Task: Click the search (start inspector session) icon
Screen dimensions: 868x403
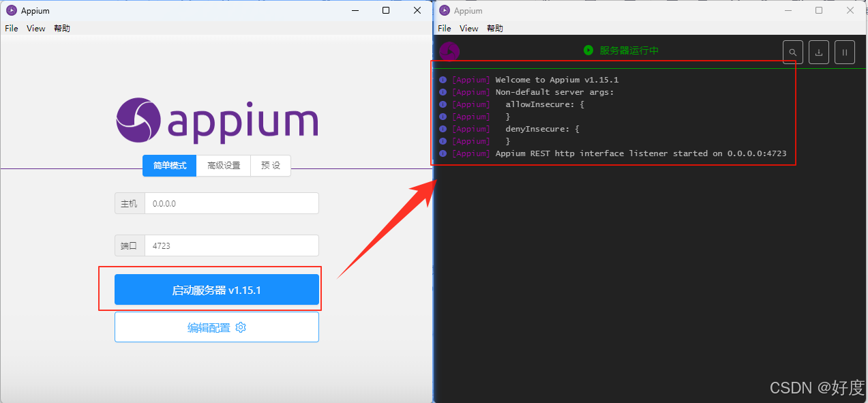Action: [x=793, y=52]
